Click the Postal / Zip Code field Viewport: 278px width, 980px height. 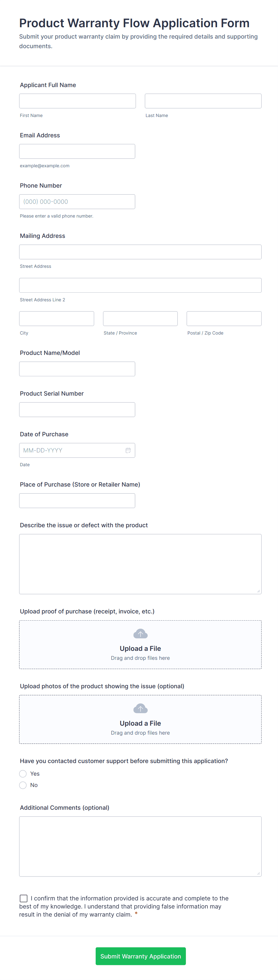pos(224,319)
